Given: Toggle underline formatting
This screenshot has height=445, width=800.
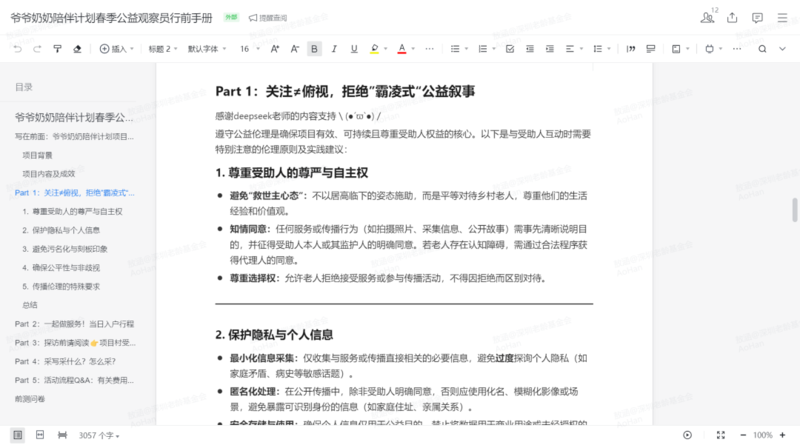Looking at the screenshot, I should [x=354, y=49].
